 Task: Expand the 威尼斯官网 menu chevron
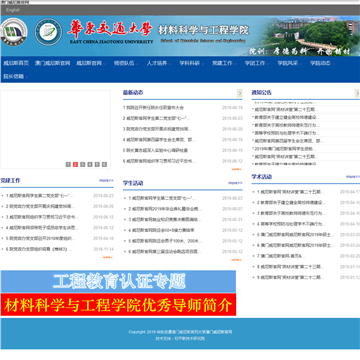tap(105, 64)
